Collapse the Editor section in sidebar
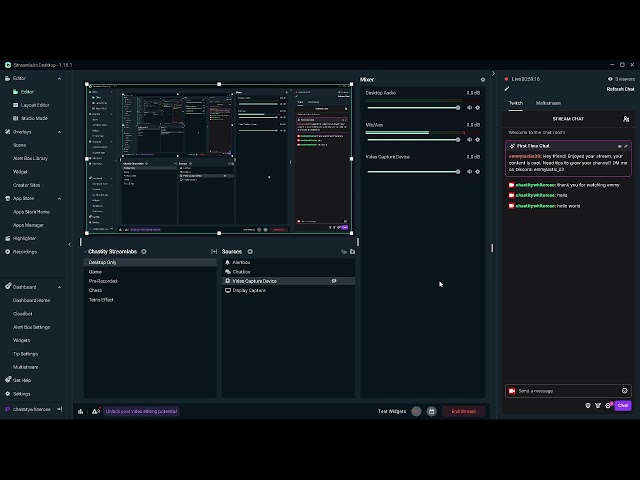640x480 pixels. point(59,78)
